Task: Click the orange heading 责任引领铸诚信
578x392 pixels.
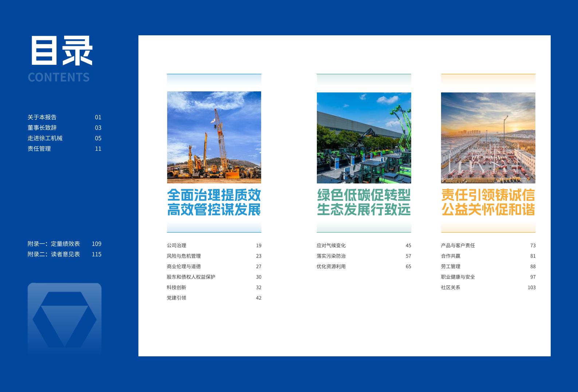Action: tap(488, 195)
